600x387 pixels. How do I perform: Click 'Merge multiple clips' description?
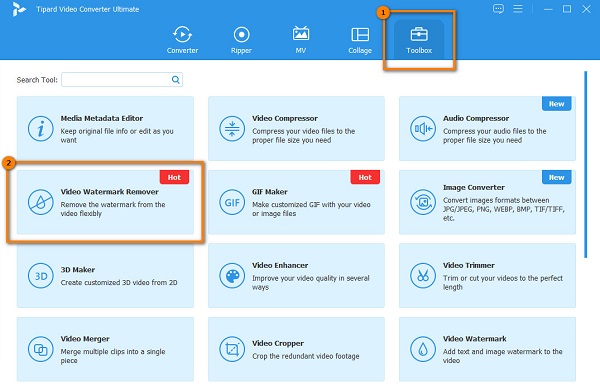(113, 356)
